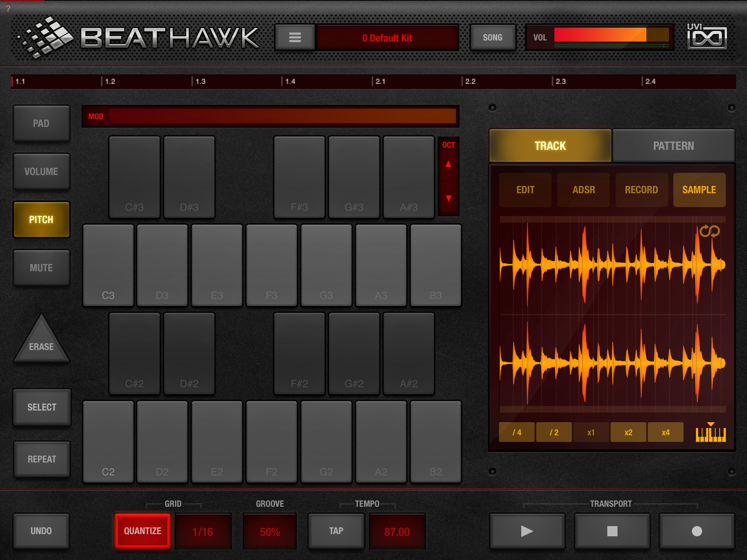
Task: Play the A#3 pad
Action: pyautogui.click(x=409, y=177)
